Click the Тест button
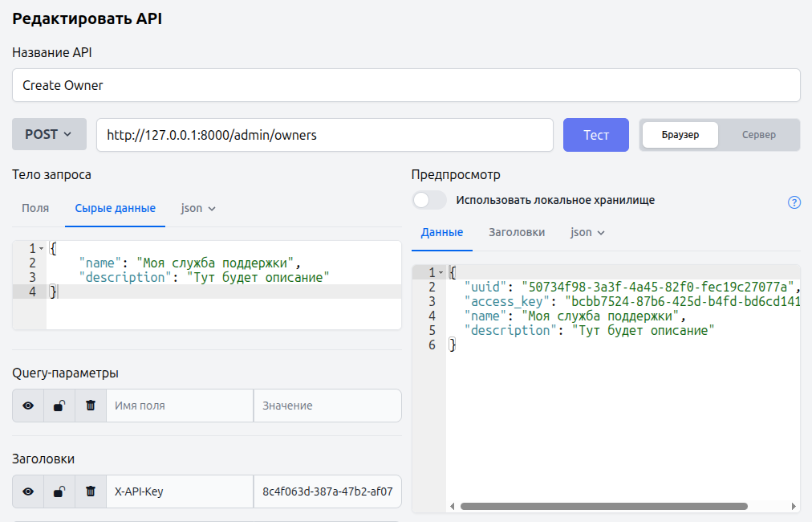Viewport: 812px width, 522px height. point(596,135)
